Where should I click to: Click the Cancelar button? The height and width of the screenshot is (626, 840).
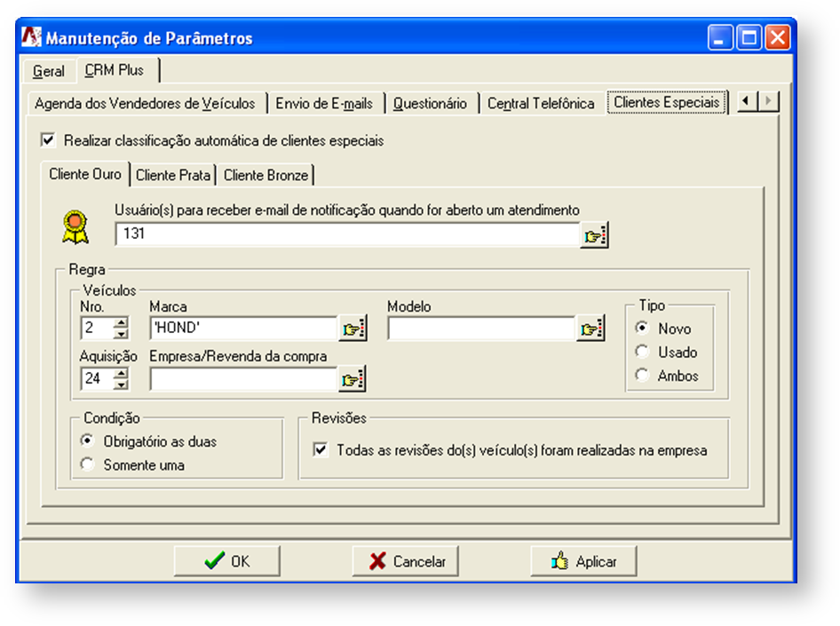click(406, 561)
